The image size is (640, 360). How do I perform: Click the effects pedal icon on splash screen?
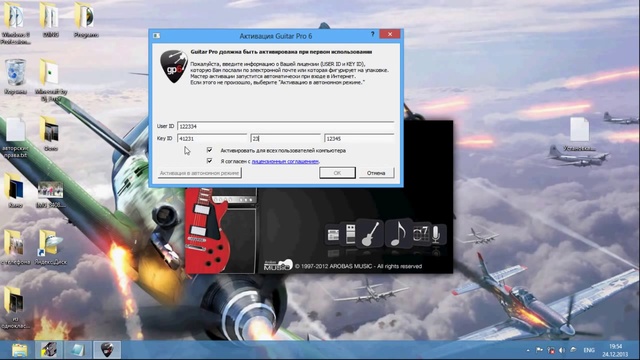[350, 233]
